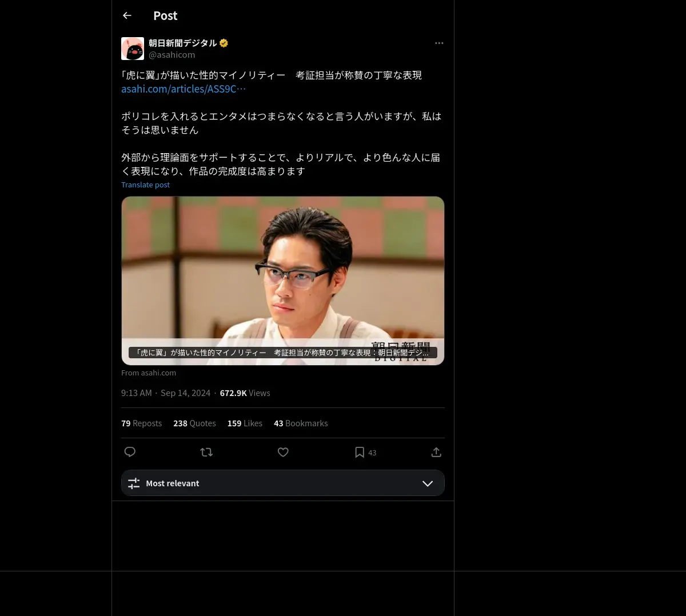686x616 pixels.
Task: Click the reply speech bubble icon
Action: tap(130, 452)
